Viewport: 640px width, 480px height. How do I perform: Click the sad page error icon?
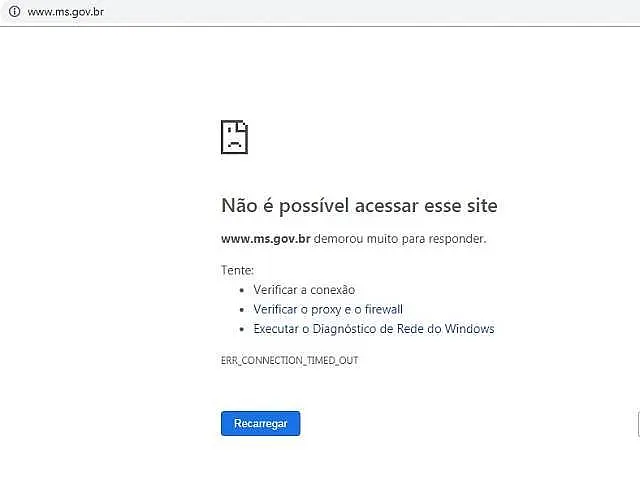(234, 137)
